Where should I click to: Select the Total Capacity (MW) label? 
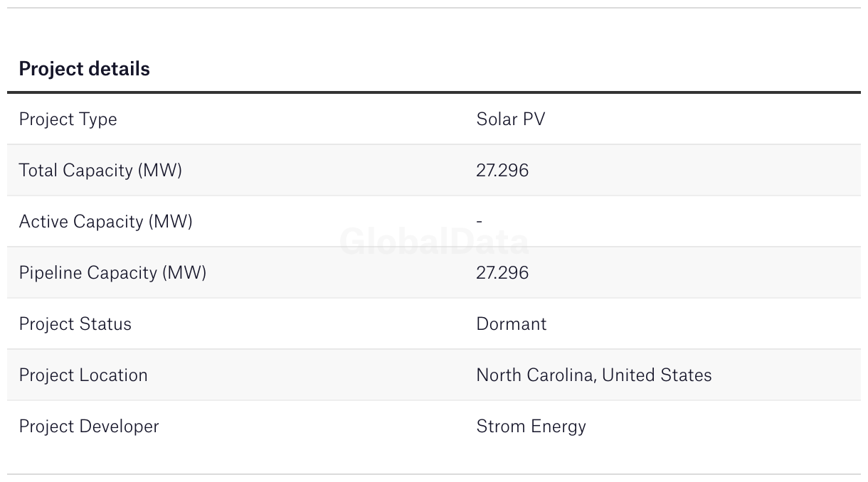click(x=100, y=171)
